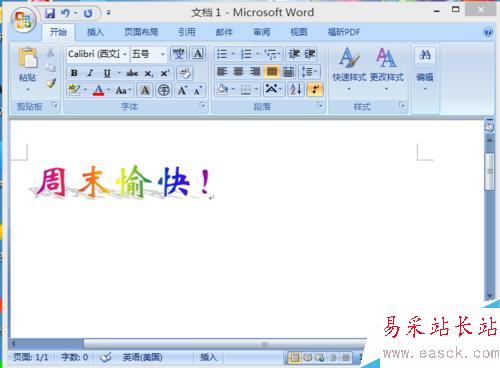The image size is (500, 368).
Task: Decrease paragraph indent
Action: tap(294, 54)
